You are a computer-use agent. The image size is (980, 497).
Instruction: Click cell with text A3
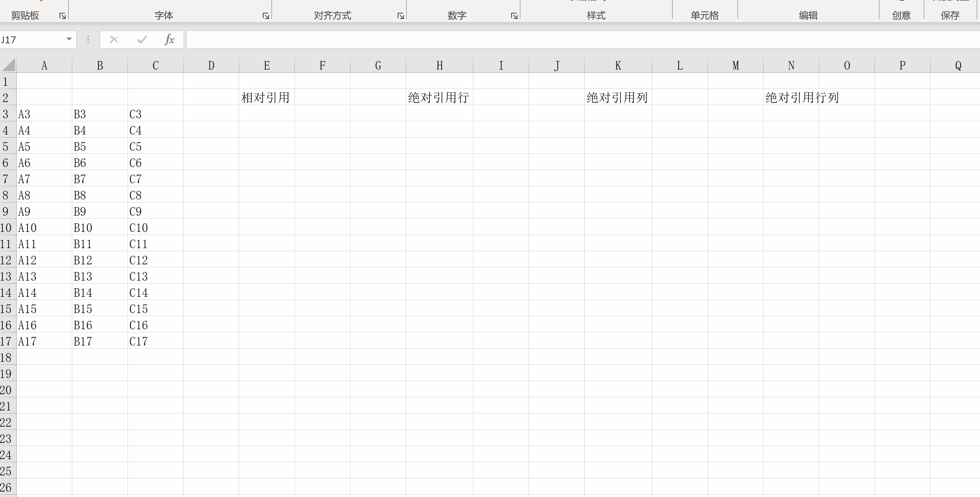click(x=44, y=114)
